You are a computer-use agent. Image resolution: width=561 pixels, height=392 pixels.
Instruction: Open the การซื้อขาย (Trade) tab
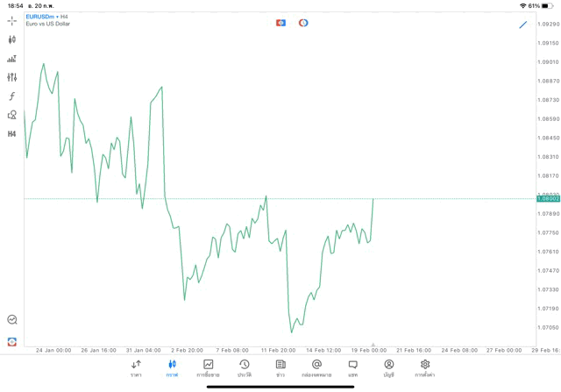[208, 367]
